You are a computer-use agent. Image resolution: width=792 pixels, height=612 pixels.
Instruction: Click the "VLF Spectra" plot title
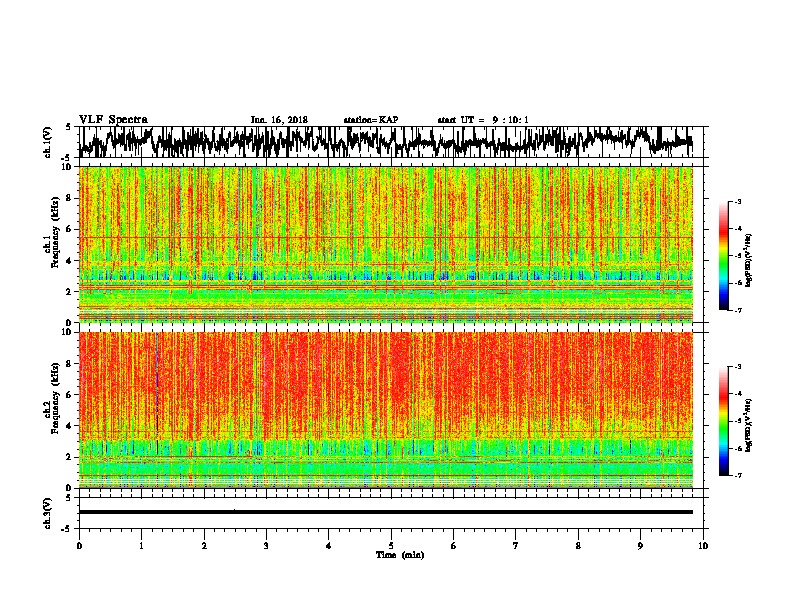(x=113, y=120)
